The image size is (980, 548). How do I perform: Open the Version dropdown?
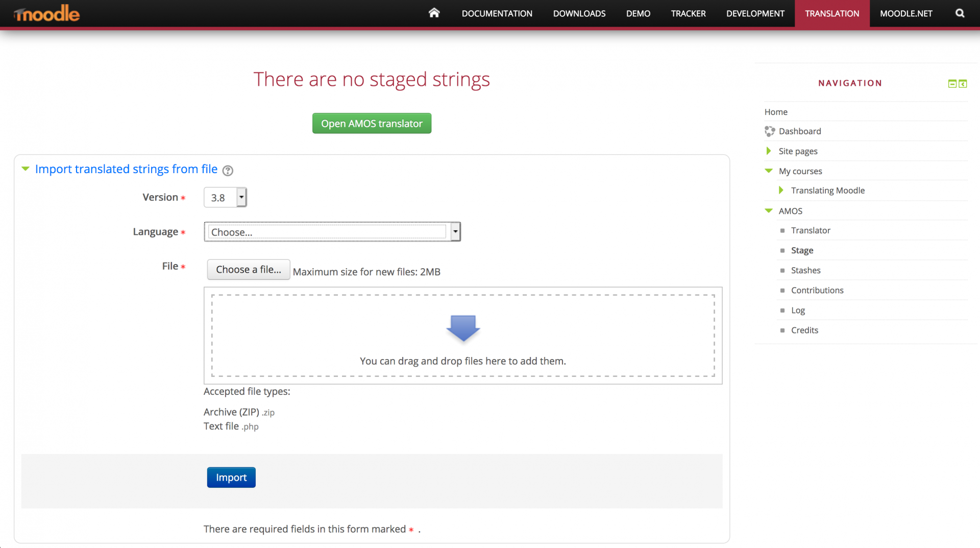(225, 197)
